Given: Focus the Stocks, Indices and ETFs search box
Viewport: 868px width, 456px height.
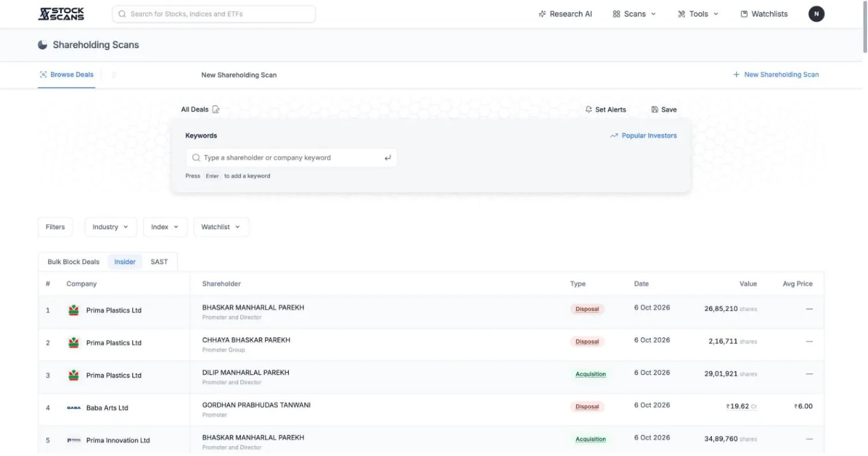Looking at the screenshot, I should pos(214,14).
